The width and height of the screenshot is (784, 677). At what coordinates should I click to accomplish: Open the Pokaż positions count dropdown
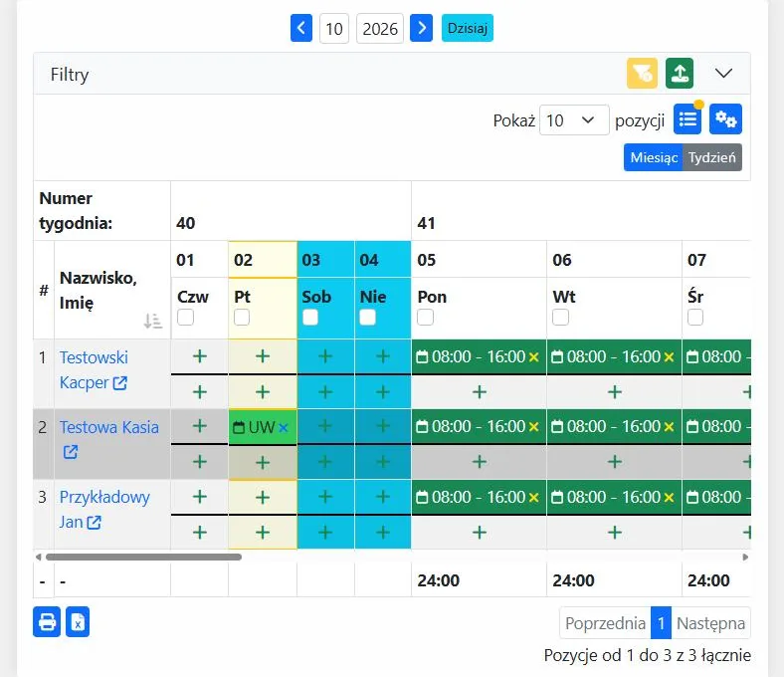[574, 120]
